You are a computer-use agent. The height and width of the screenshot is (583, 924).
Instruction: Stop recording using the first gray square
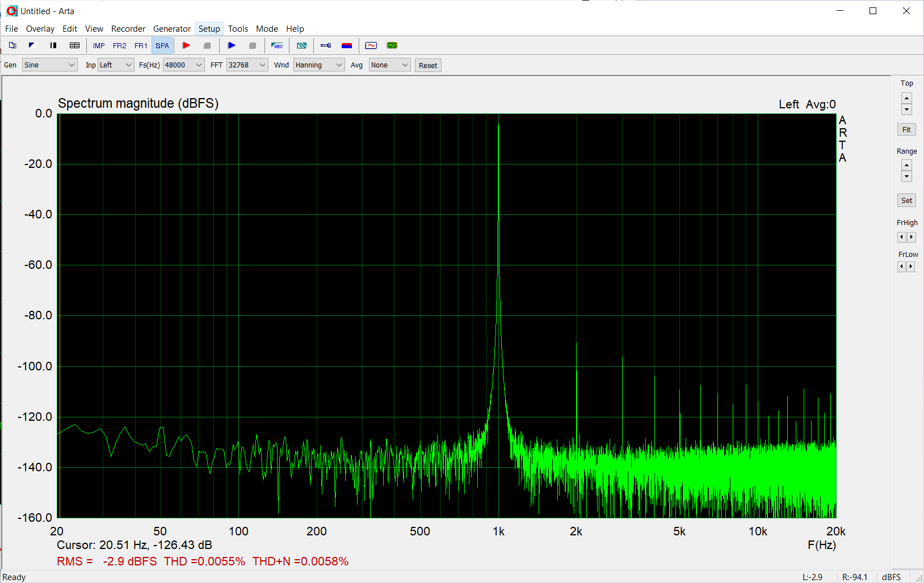click(207, 45)
